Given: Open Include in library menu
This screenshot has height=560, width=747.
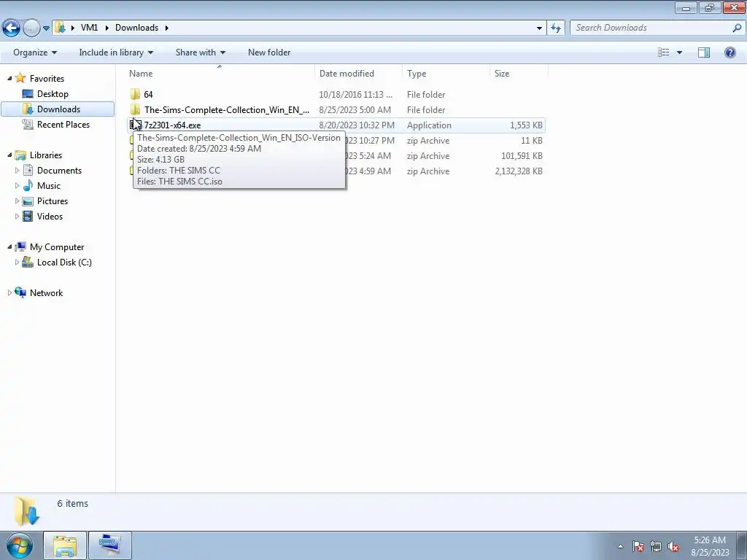Looking at the screenshot, I should (116, 52).
